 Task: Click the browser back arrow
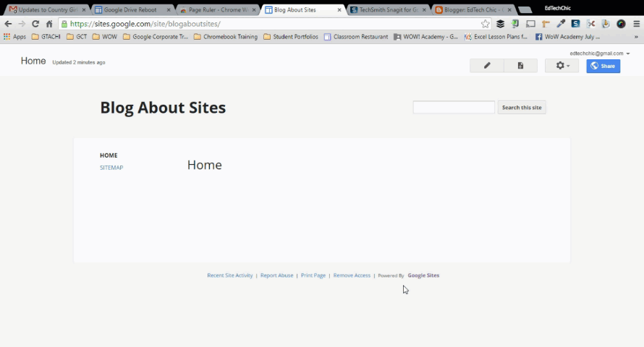(8, 24)
